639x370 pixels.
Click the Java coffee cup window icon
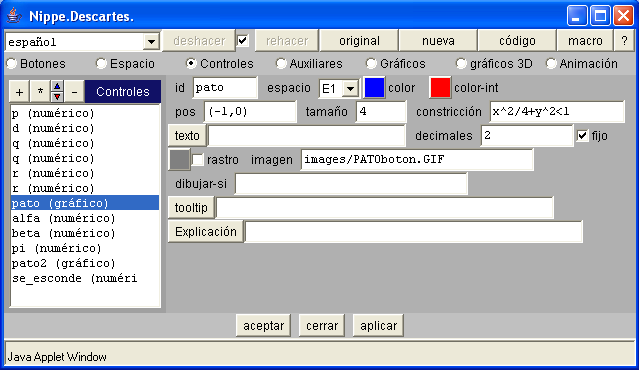14,16
